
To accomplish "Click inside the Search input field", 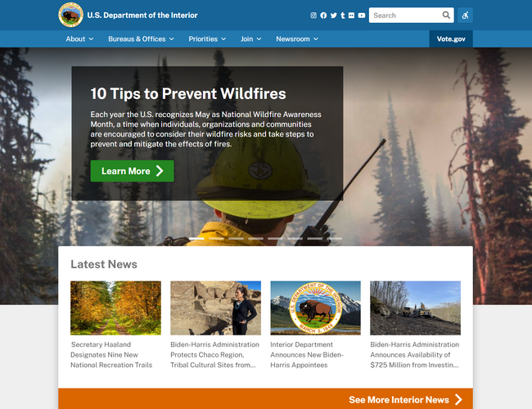I will click(406, 16).
